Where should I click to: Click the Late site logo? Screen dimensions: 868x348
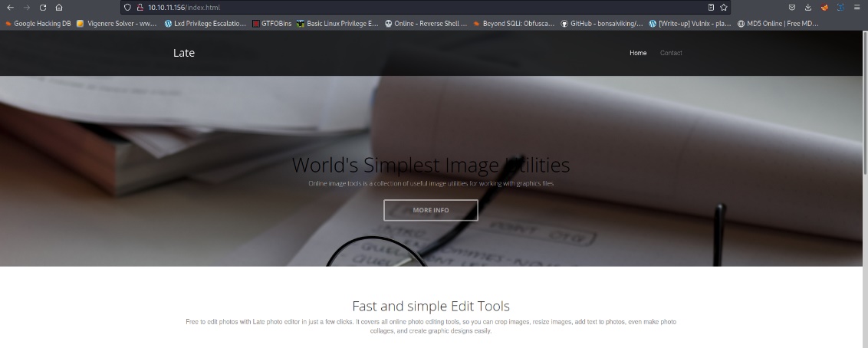point(184,53)
